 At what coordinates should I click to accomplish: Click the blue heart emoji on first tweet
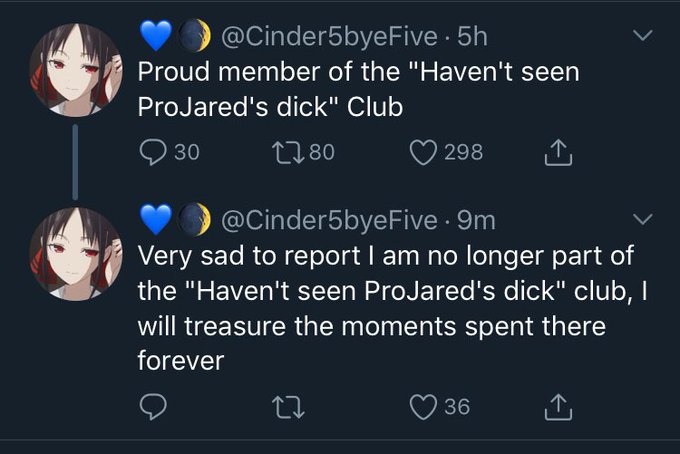pos(155,37)
